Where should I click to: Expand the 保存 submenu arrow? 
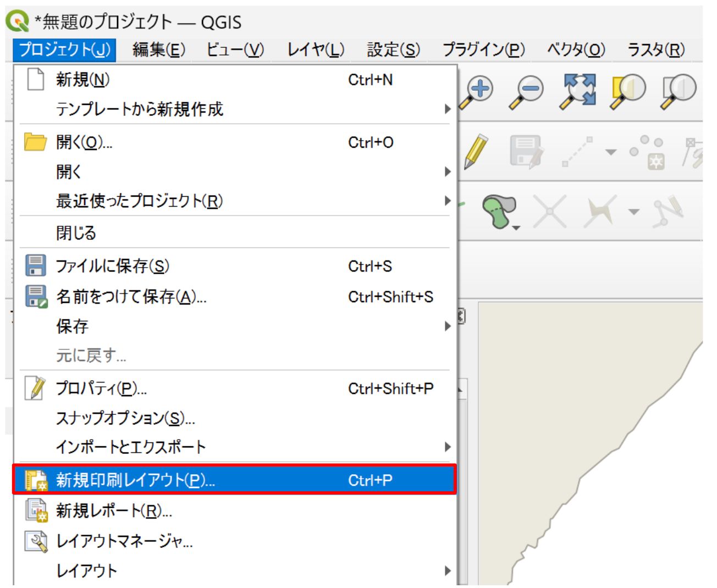[448, 326]
